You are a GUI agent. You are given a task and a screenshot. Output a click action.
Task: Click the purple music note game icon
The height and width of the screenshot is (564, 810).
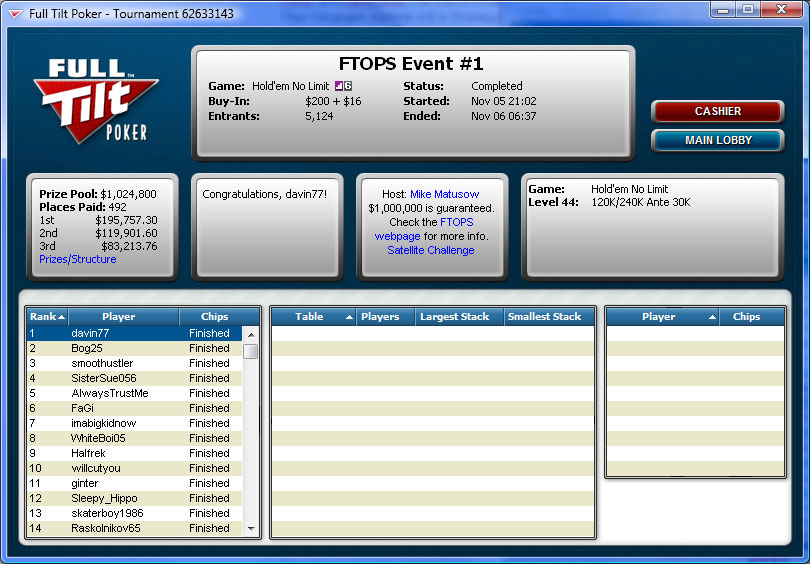click(x=339, y=86)
